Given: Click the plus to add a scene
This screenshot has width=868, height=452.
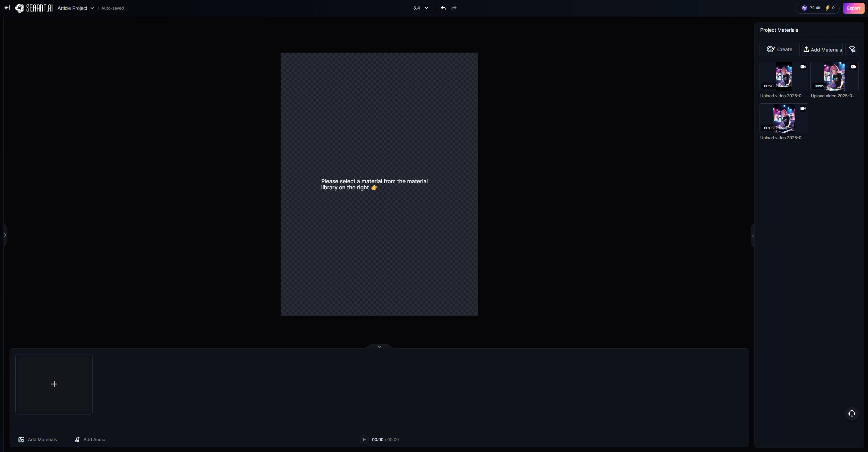Looking at the screenshot, I should click(54, 384).
